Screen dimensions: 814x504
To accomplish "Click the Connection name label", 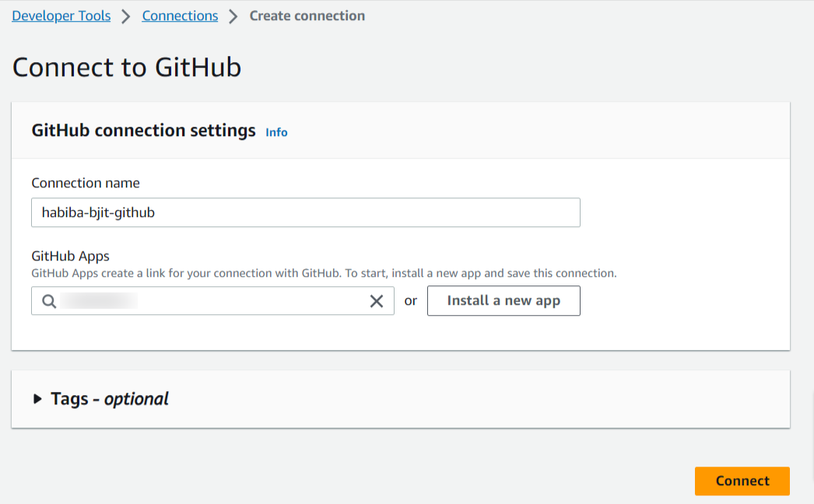I will coord(86,183).
